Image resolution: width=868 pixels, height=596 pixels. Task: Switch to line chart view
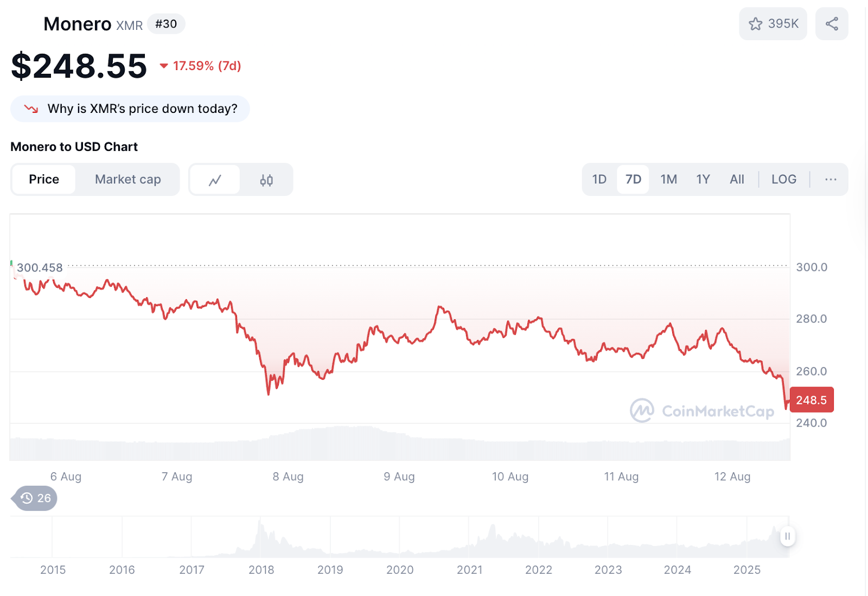[x=215, y=180]
